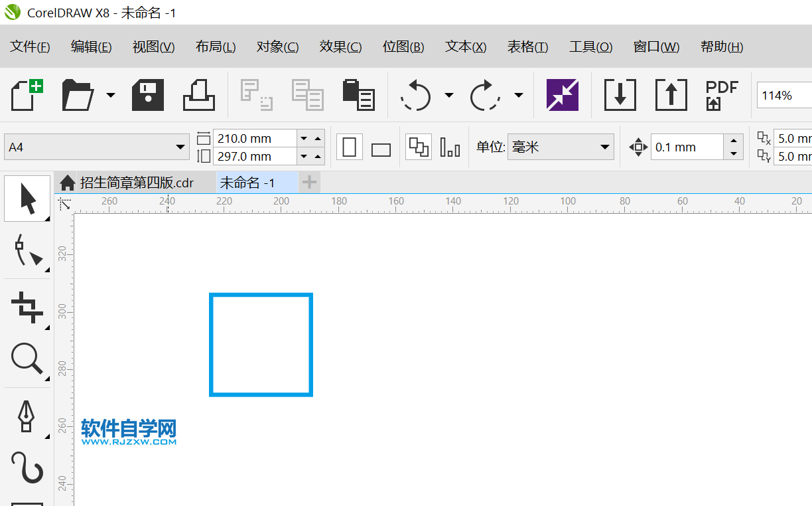Switch page to landscape orientation
This screenshot has width=812, height=506.
click(x=381, y=149)
